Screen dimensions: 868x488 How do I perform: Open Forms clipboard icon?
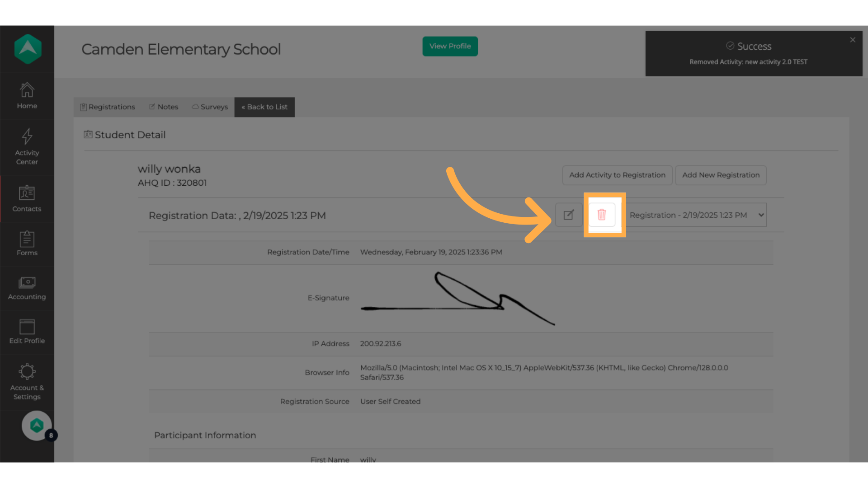27,243
